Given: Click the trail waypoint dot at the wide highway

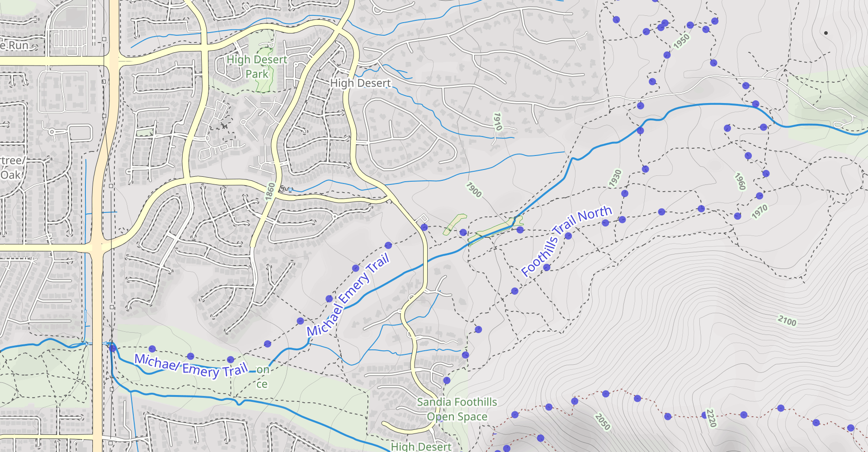Looking at the screenshot, I should click(x=113, y=348).
